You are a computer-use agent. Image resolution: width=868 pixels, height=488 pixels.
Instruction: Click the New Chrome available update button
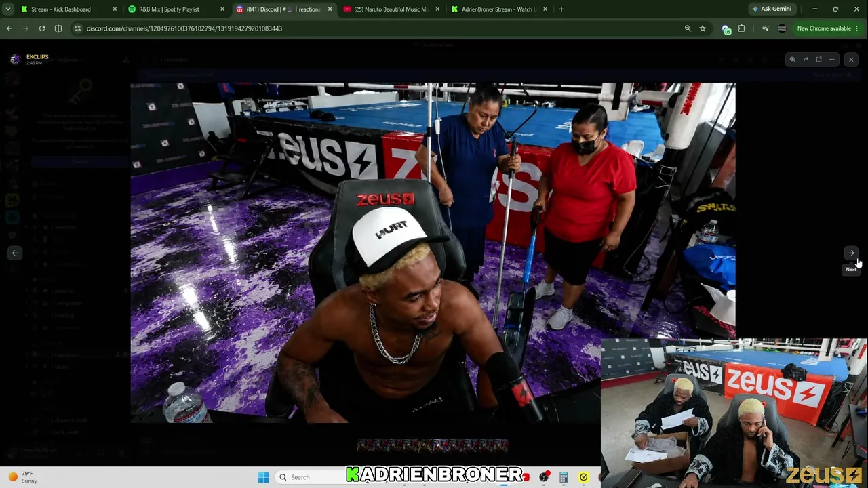(823, 28)
